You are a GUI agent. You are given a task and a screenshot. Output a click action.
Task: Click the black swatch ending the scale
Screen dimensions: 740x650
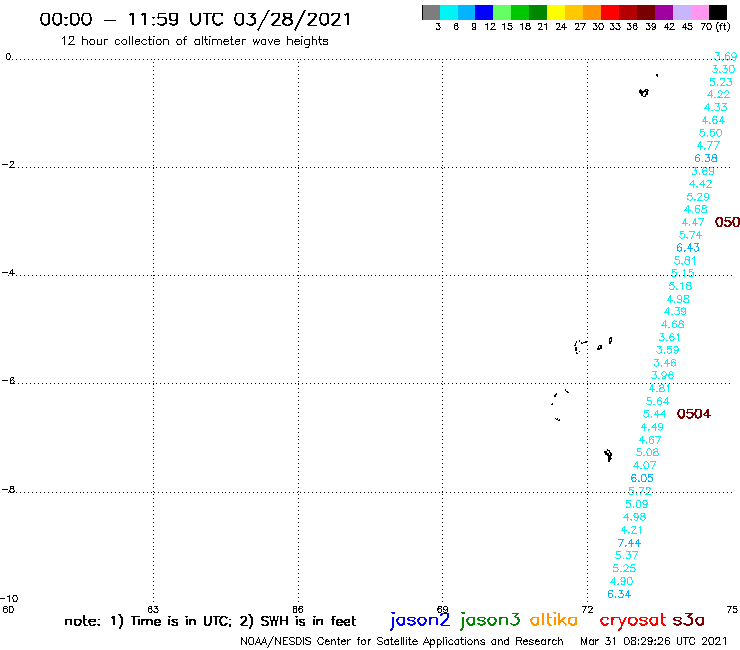pyautogui.click(x=717, y=12)
